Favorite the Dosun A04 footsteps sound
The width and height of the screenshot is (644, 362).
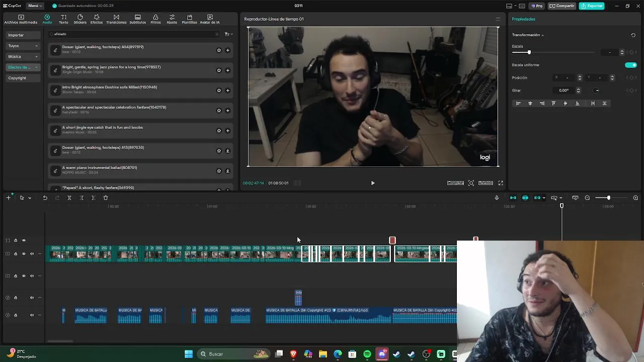pos(219,50)
